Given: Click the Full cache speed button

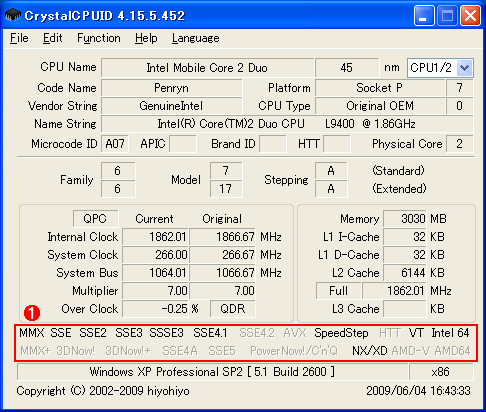Looking at the screenshot, I should 338,291.
